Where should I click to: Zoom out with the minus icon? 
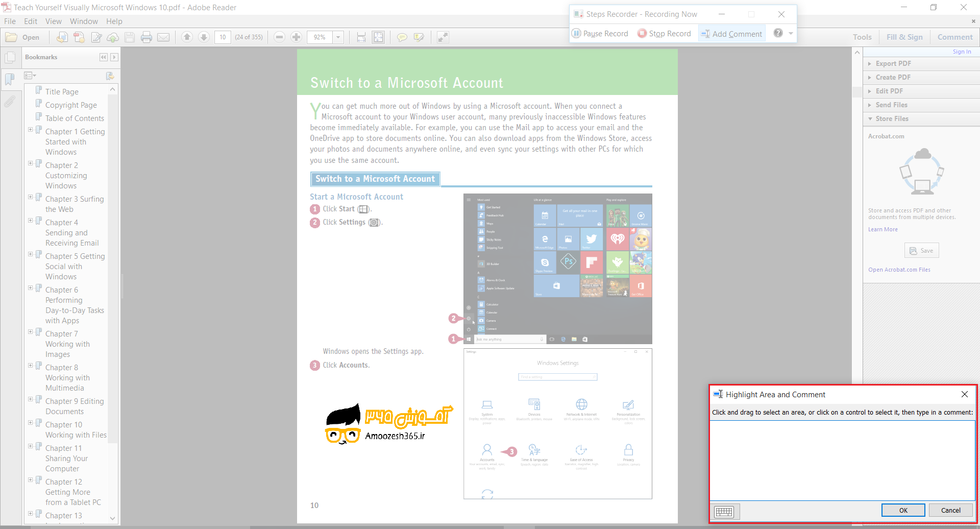coord(279,37)
